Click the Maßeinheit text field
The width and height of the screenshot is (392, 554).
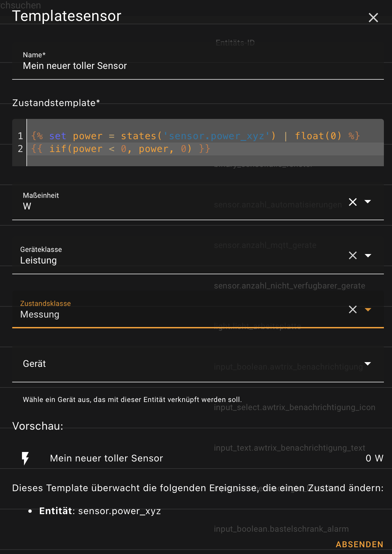pos(179,202)
